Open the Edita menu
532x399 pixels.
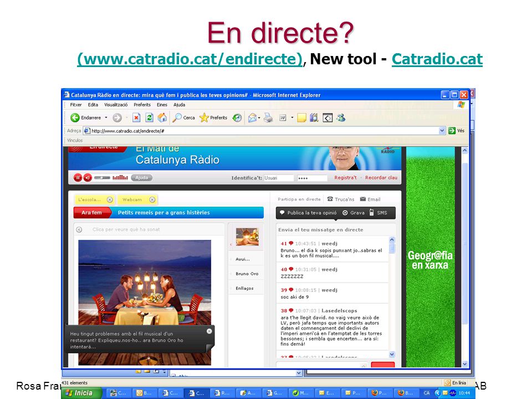point(93,105)
